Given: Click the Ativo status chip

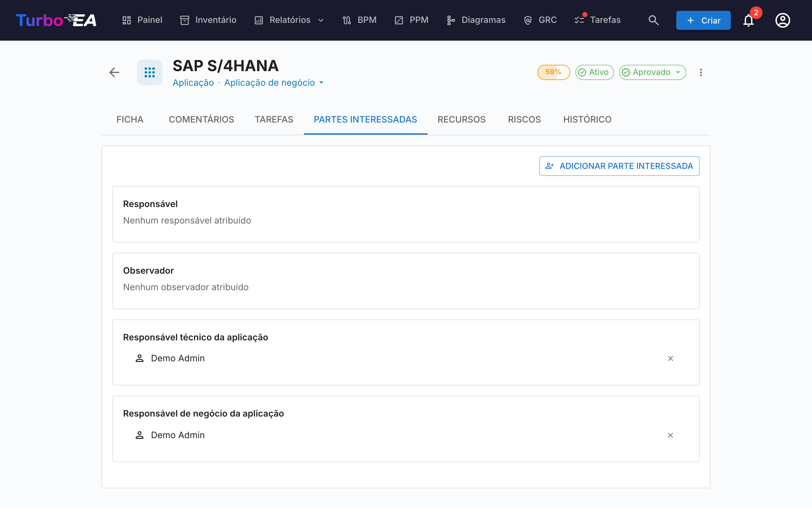Looking at the screenshot, I should [x=594, y=72].
